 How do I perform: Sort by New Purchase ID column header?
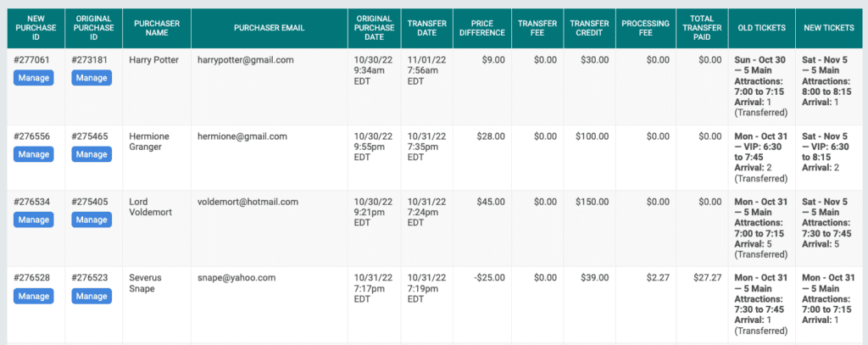36,28
